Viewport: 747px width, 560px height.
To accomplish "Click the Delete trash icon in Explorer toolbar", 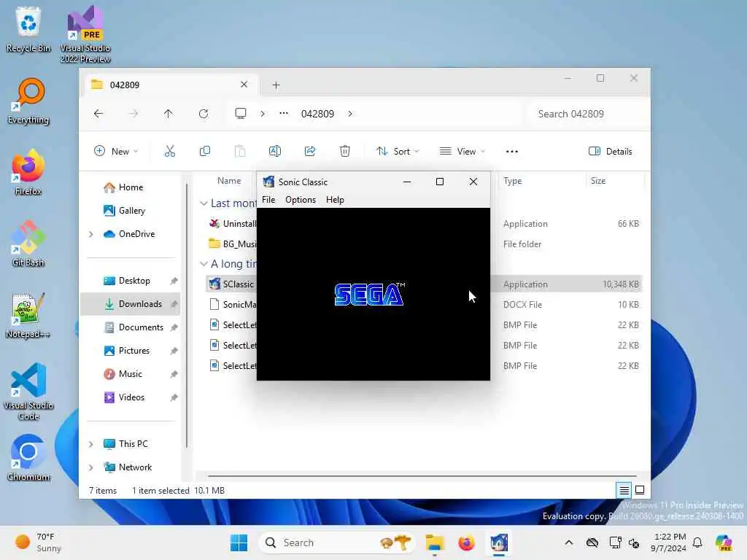I will (345, 152).
